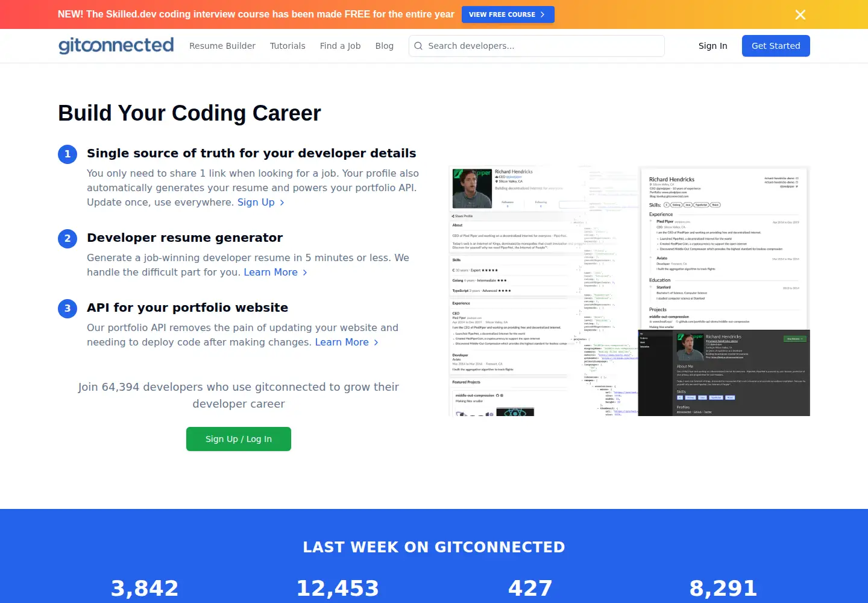Viewport: 868px width, 603px height.
Task: Dismiss the free course banner
Action: [x=800, y=14]
